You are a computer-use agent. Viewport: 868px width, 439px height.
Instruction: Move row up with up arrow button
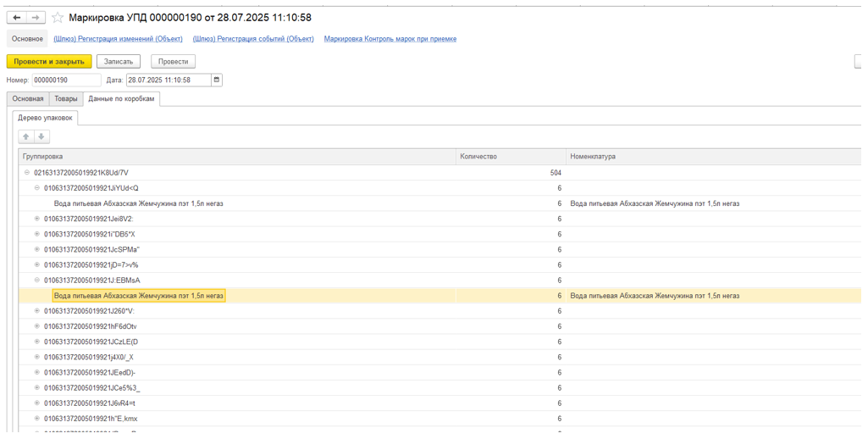(x=26, y=136)
